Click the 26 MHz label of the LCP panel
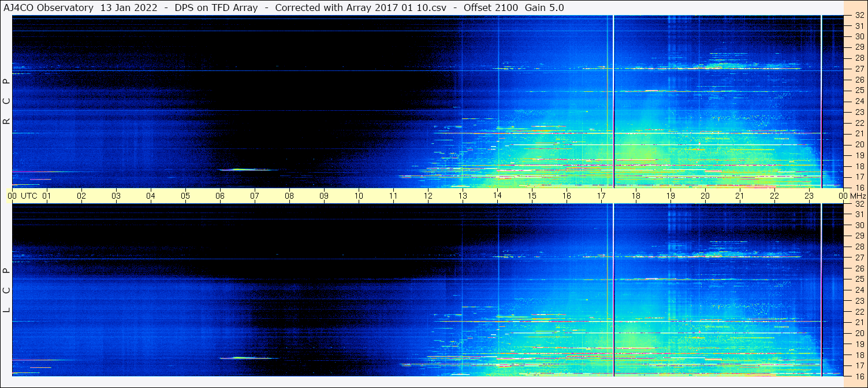The height and width of the screenshot is (388, 868). (x=859, y=268)
